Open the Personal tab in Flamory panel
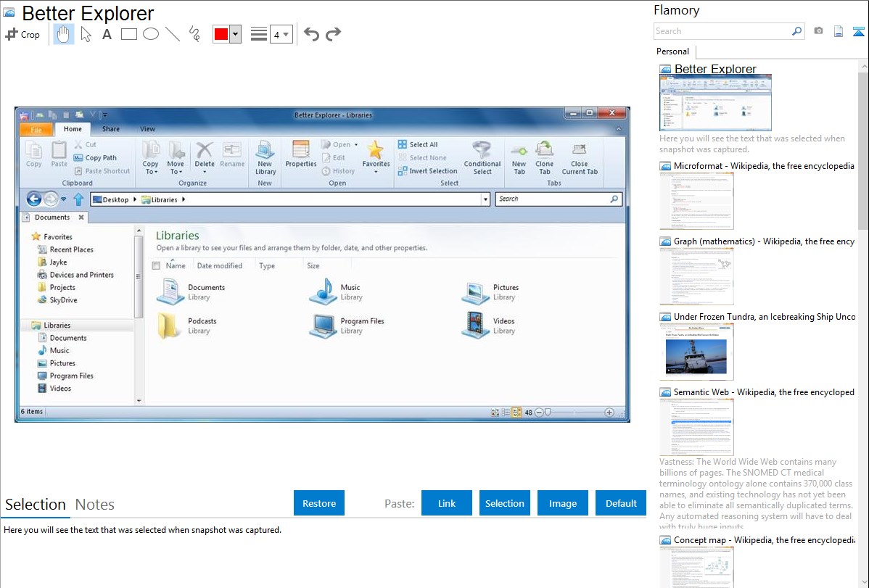The width and height of the screenshot is (869, 588). point(673,51)
